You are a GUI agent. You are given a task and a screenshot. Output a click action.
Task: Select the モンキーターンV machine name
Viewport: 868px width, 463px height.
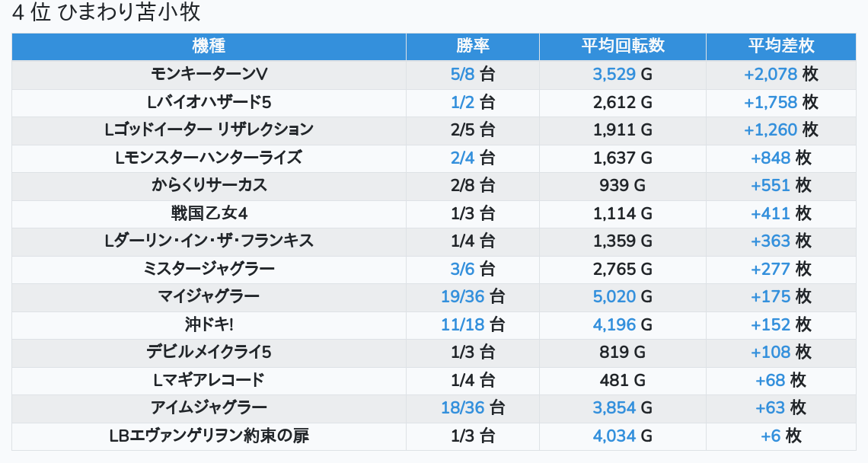[x=209, y=74]
